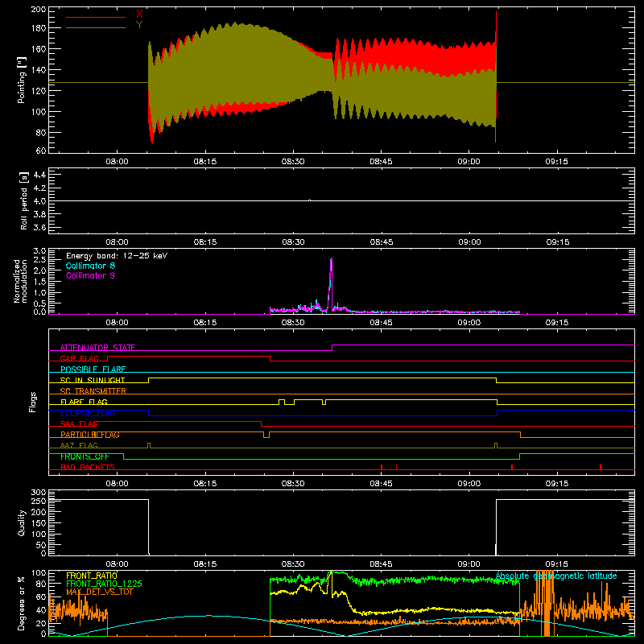
Task: Select the red 'X' legend label
Action: pyautogui.click(x=139, y=14)
